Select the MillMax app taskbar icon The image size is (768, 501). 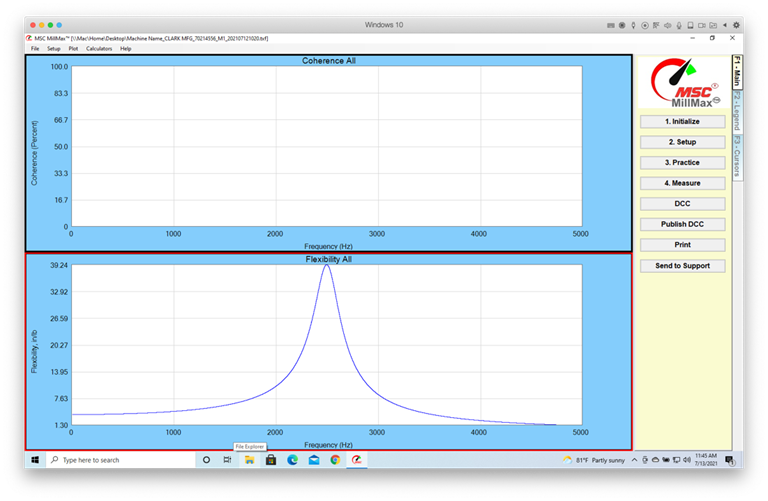tap(357, 460)
